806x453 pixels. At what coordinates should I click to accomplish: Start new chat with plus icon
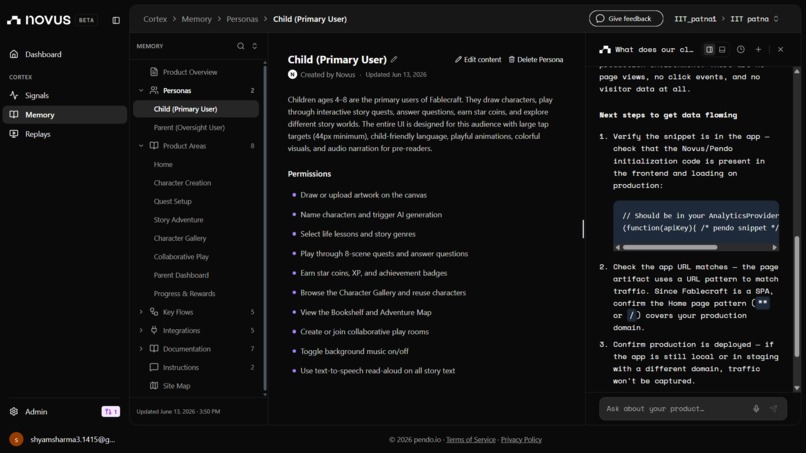pyautogui.click(x=758, y=49)
